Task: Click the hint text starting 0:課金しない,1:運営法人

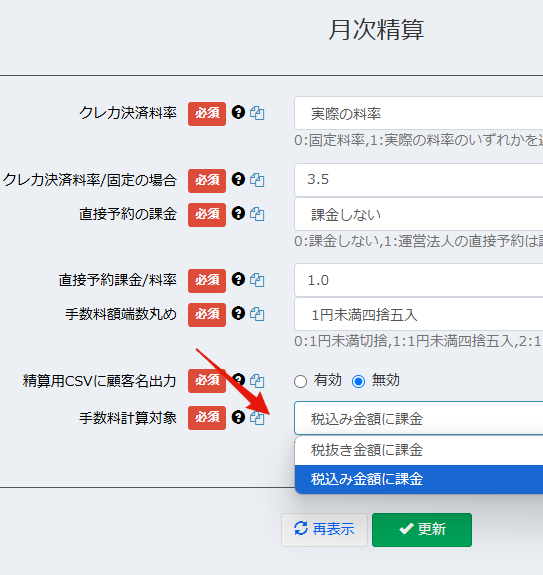Action: click(418, 241)
